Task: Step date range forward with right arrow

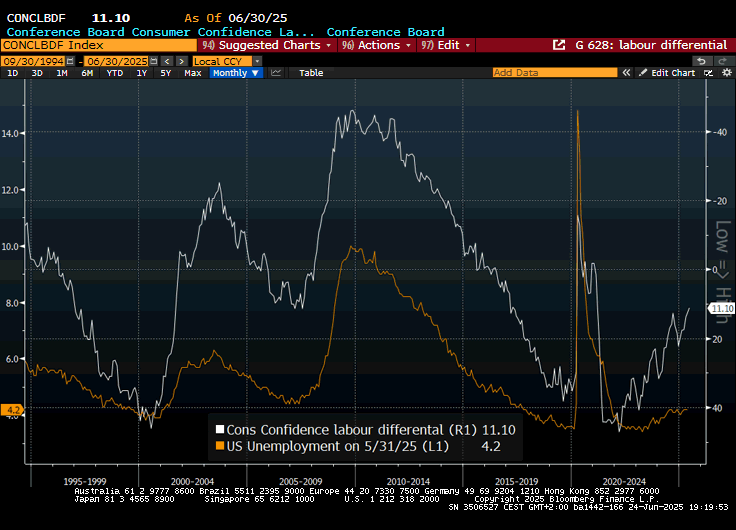Action: click(182, 61)
